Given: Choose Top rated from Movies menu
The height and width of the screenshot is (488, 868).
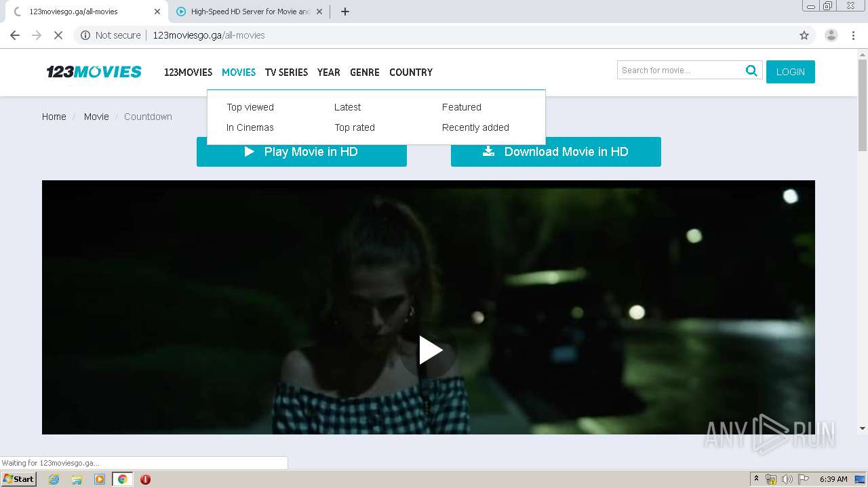Looking at the screenshot, I should coord(355,127).
